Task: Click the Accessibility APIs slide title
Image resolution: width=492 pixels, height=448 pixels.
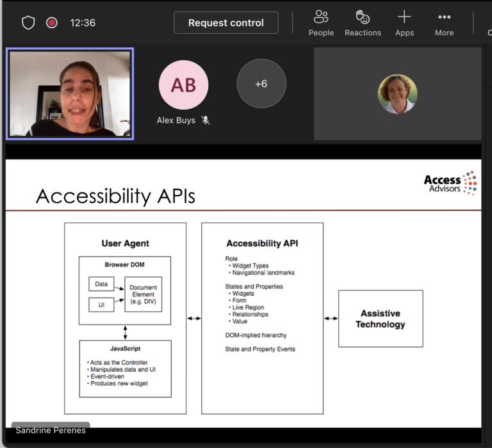Action: click(x=115, y=196)
